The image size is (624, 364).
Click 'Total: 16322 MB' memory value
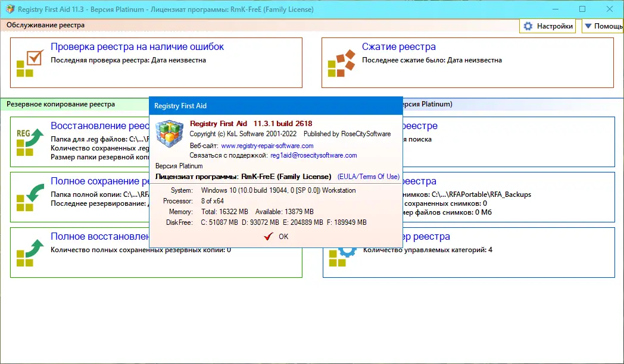click(224, 212)
